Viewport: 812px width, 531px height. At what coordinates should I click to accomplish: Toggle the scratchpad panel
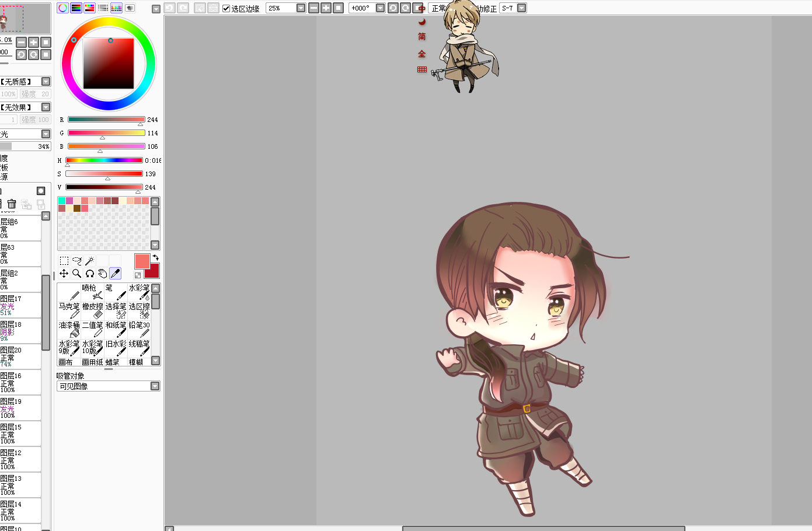click(x=130, y=8)
